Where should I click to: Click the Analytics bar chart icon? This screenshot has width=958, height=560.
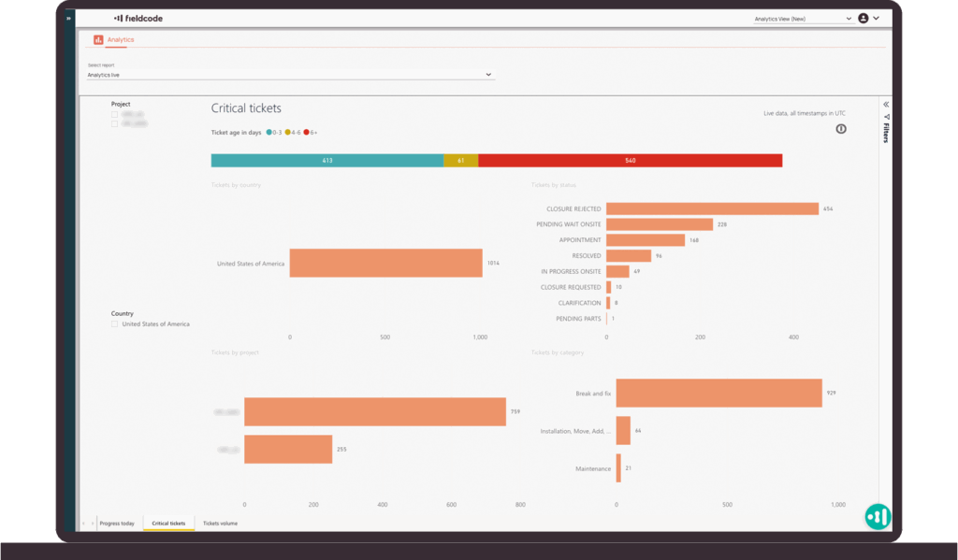point(98,40)
